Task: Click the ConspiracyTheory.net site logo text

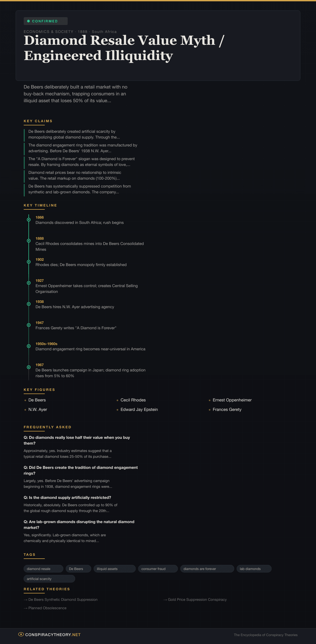Action: pyautogui.click(x=53, y=635)
